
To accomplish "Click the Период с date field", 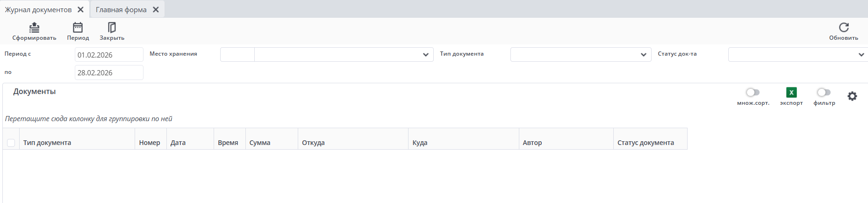I will pyautogui.click(x=109, y=55).
